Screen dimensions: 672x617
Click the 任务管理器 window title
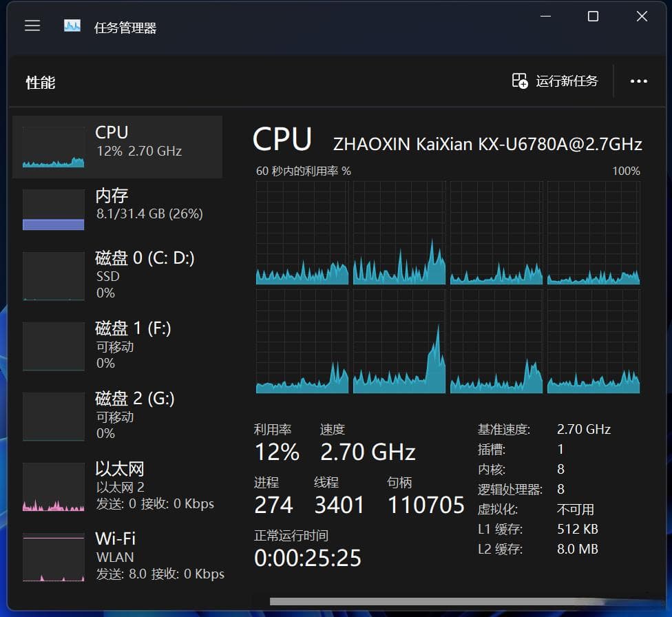tap(125, 28)
